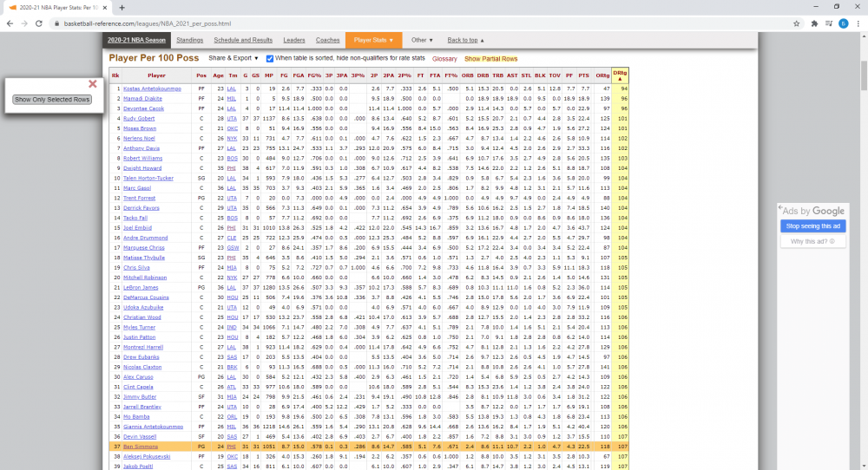Open Rudy Gobert's player page
This screenshot has width=868, height=470.
137,118
